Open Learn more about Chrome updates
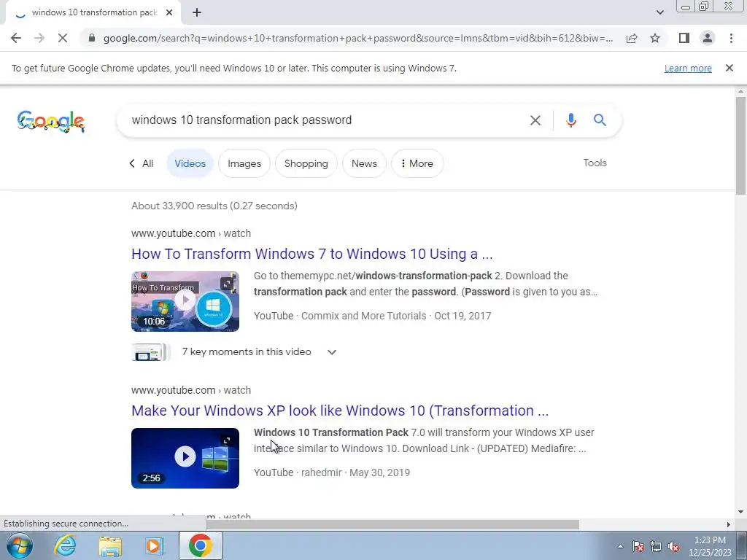Image resolution: width=747 pixels, height=560 pixels. click(x=688, y=68)
